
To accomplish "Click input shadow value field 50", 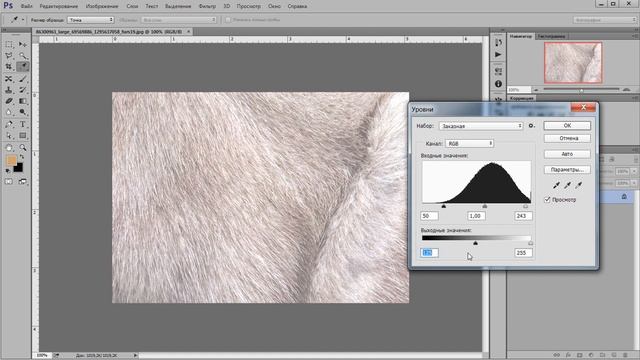I will click(429, 216).
